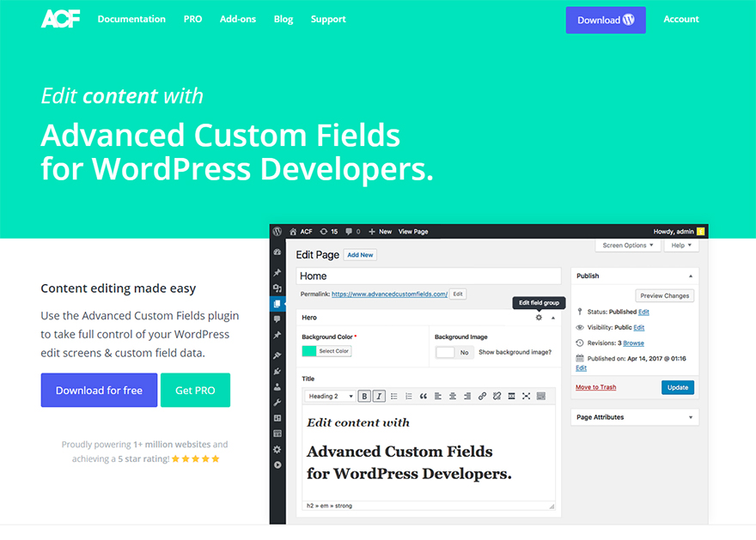Toggle italic formatting in editor

tap(378, 397)
